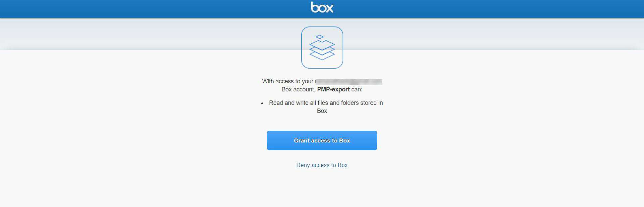The height and width of the screenshot is (207, 644).
Task: Click the "With access to your" text
Action: click(287, 81)
